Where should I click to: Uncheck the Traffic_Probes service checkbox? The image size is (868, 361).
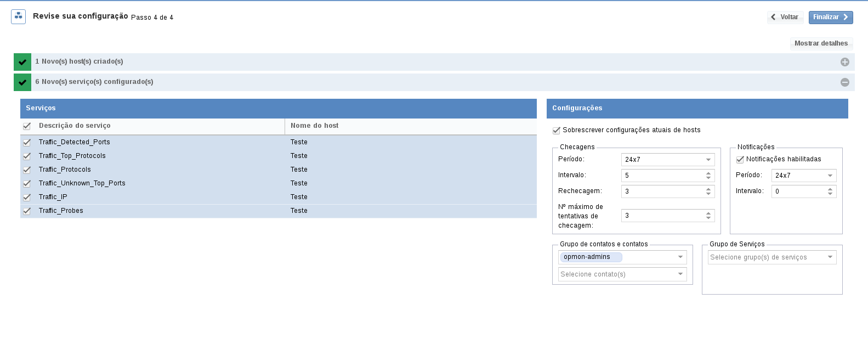(x=27, y=211)
